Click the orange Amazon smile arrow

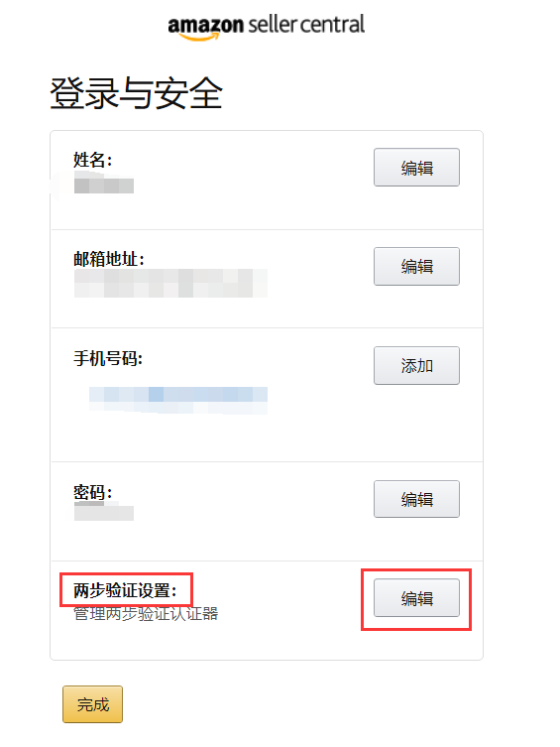point(198,36)
